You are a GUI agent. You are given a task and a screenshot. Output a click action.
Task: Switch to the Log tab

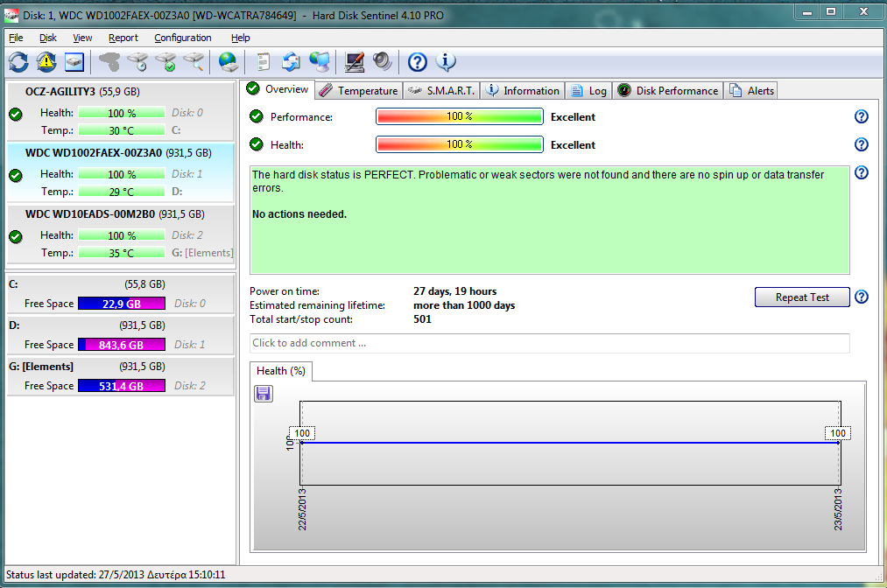tap(588, 90)
